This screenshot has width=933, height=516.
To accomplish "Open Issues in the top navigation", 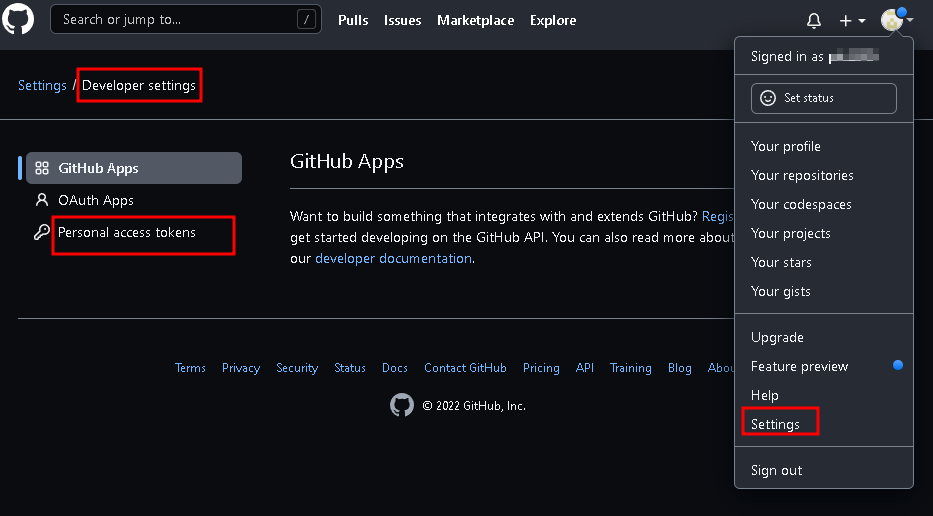I will (x=402, y=20).
